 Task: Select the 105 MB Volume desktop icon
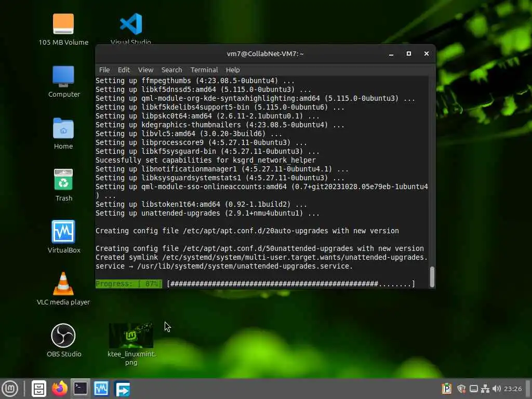pos(63,30)
